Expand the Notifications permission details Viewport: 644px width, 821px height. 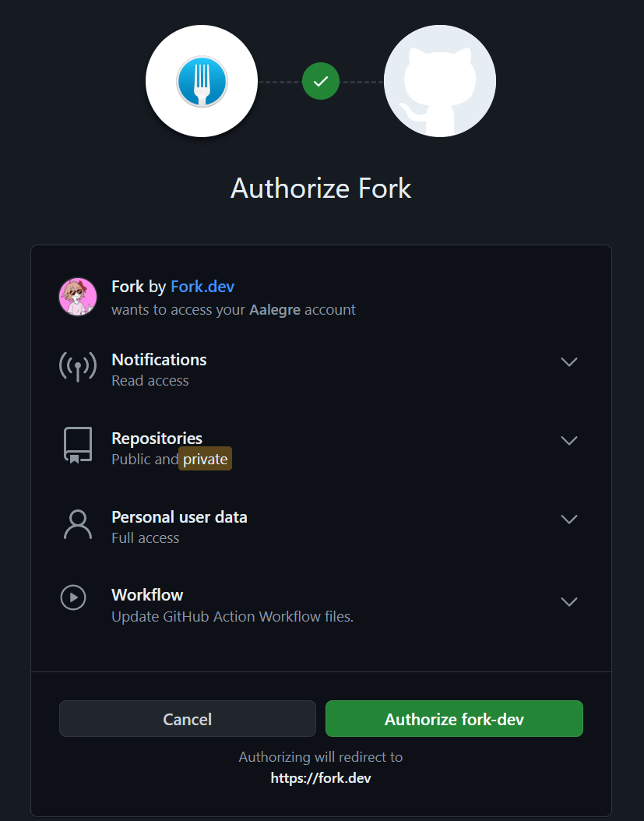(568, 361)
